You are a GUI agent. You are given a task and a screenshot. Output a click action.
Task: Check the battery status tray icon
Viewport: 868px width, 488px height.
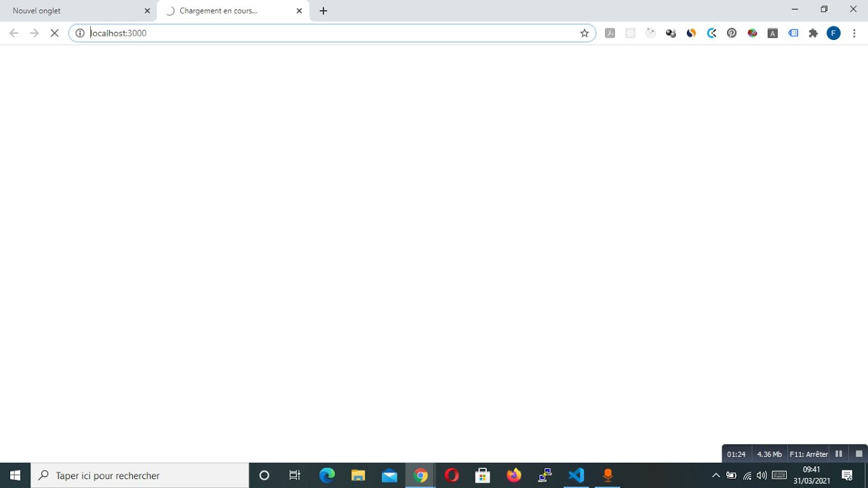(731, 475)
